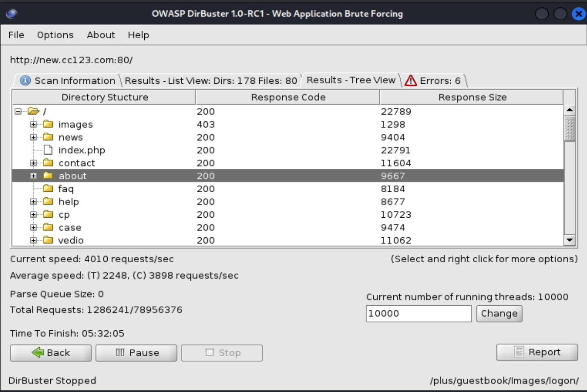Open the Help menu
The height and width of the screenshot is (392, 587).
click(138, 35)
